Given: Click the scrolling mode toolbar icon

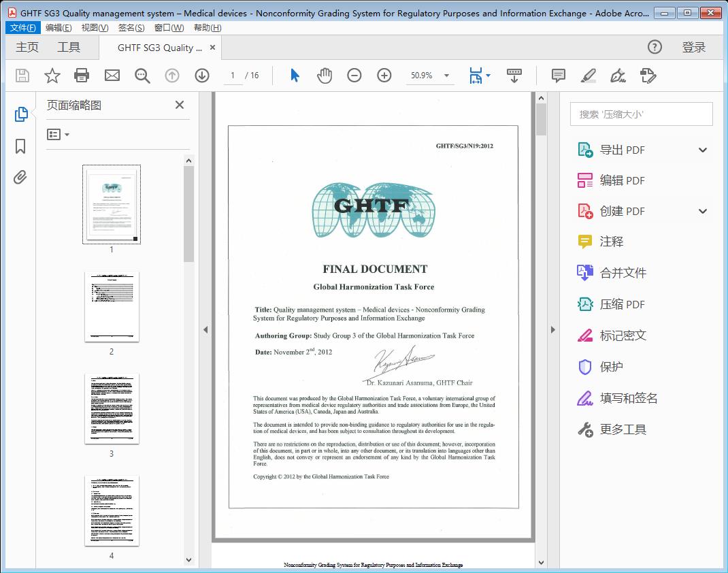Looking at the screenshot, I should [514, 76].
